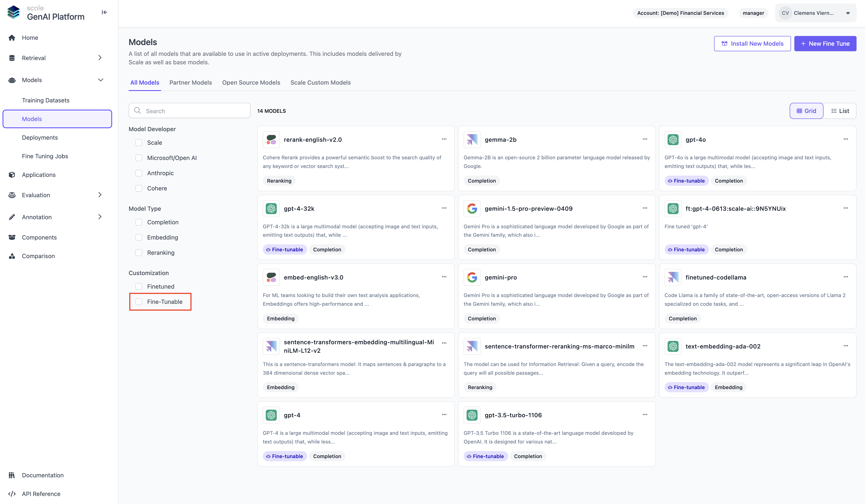Open more options for gemini-1.5-pro-preview-0409
The image size is (865, 504).
(645, 208)
